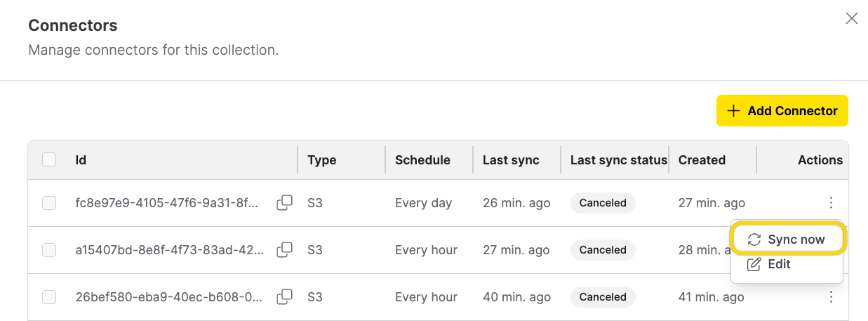Select all connectors with header checkbox
Viewport: 868px width, 321px height.
tap(49, 160)
